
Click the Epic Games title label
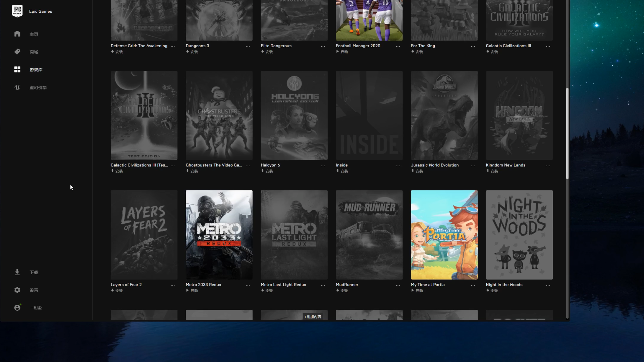pos(41,11)
